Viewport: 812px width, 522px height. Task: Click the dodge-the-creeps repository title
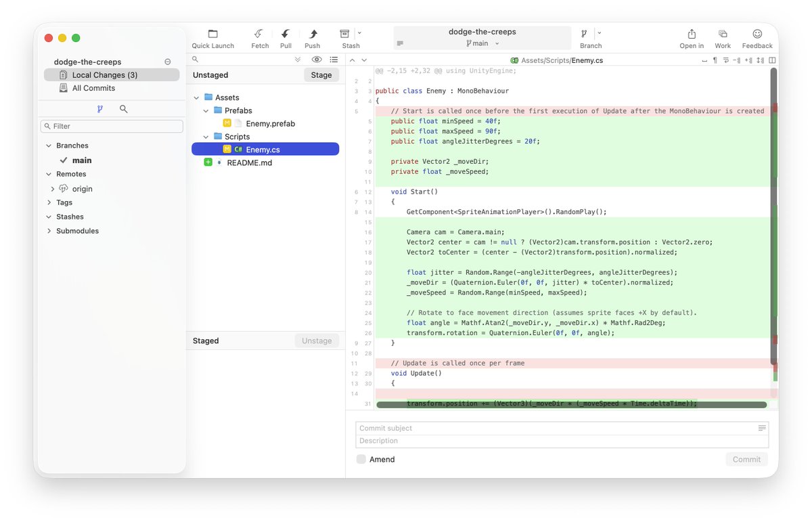point(482,32)
